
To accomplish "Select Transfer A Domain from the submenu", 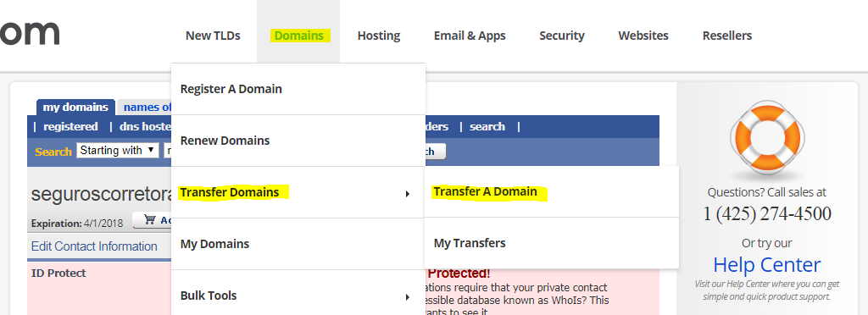I will point(486,191).
